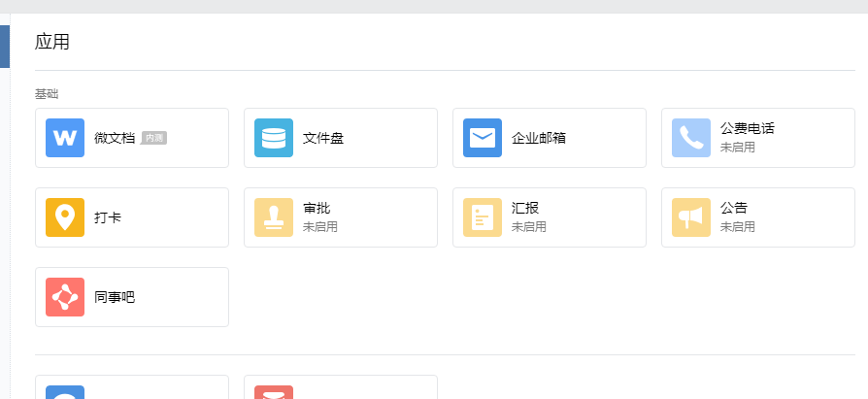Click the blue sidebar tab marker

pyautogui.click(x=5, y=47)
